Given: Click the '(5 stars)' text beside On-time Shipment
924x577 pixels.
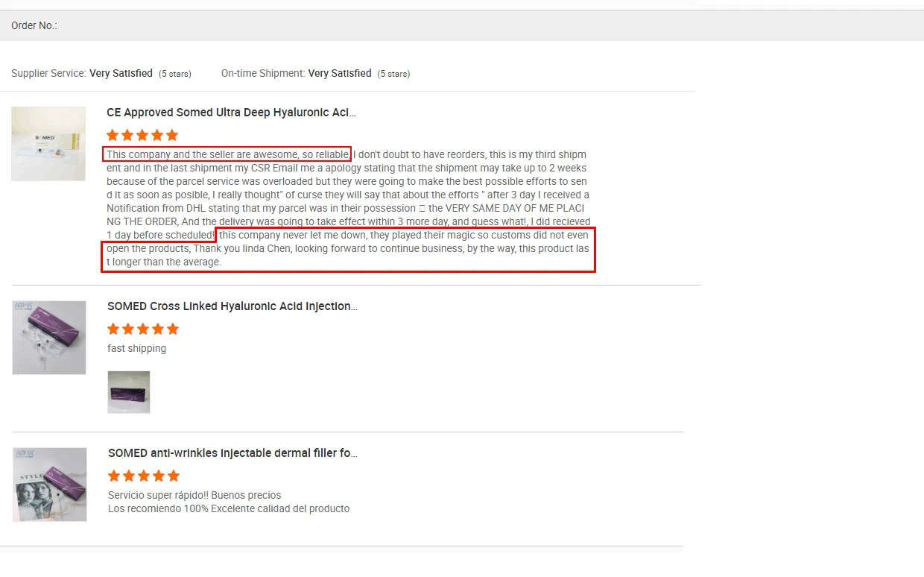Looking at the screenshot, I should (393, 74).
